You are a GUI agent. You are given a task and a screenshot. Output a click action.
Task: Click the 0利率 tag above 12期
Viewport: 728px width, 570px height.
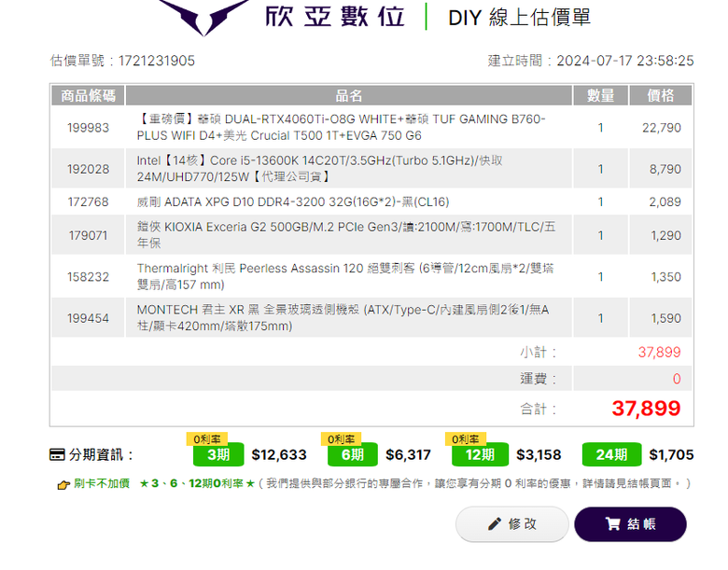(466, 438)
